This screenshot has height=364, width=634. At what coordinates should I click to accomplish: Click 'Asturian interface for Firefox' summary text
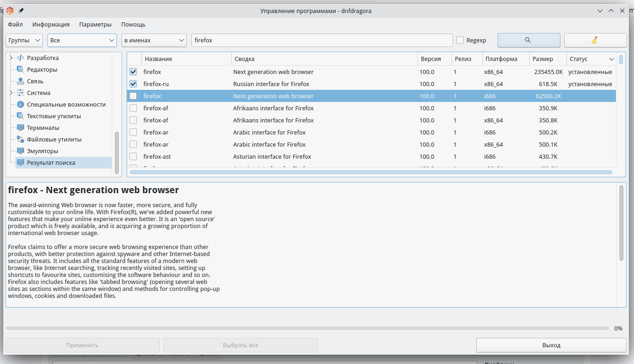point(272,157)
